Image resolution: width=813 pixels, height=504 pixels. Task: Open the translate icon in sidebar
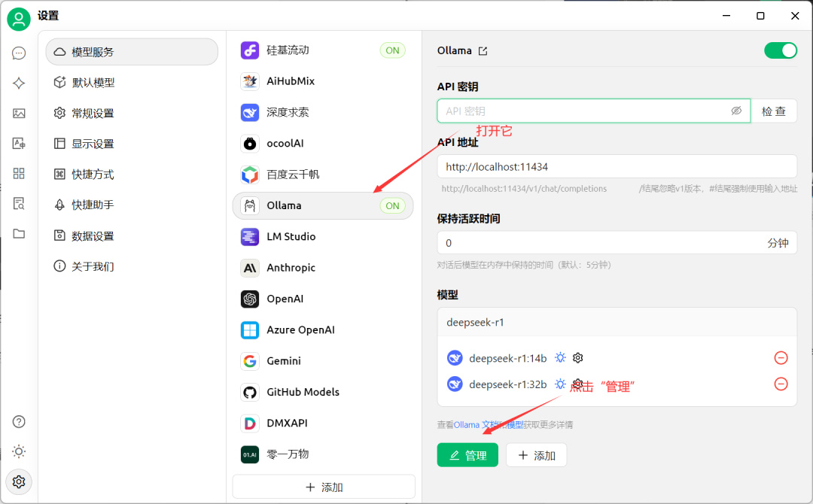coord(19,143)
